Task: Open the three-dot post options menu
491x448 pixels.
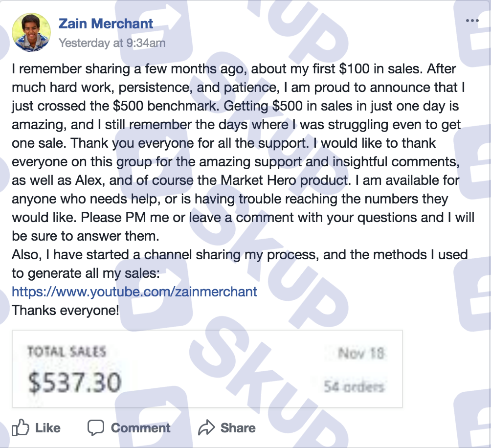Action: click(x=472, y=21)
